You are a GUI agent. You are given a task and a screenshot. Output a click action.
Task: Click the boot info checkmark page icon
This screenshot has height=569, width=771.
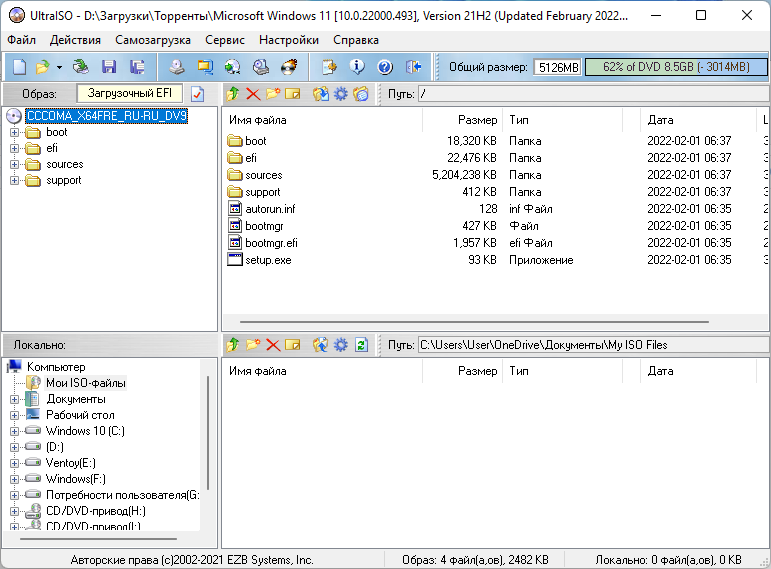(198, 94)
